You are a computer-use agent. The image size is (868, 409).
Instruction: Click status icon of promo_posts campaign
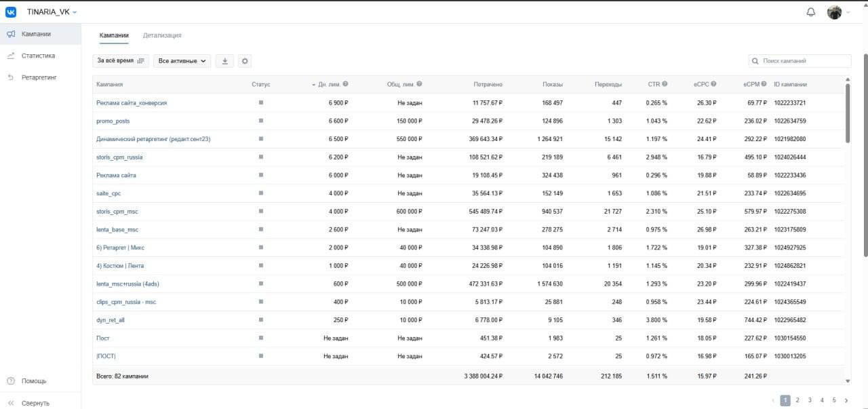pos(261,121)
